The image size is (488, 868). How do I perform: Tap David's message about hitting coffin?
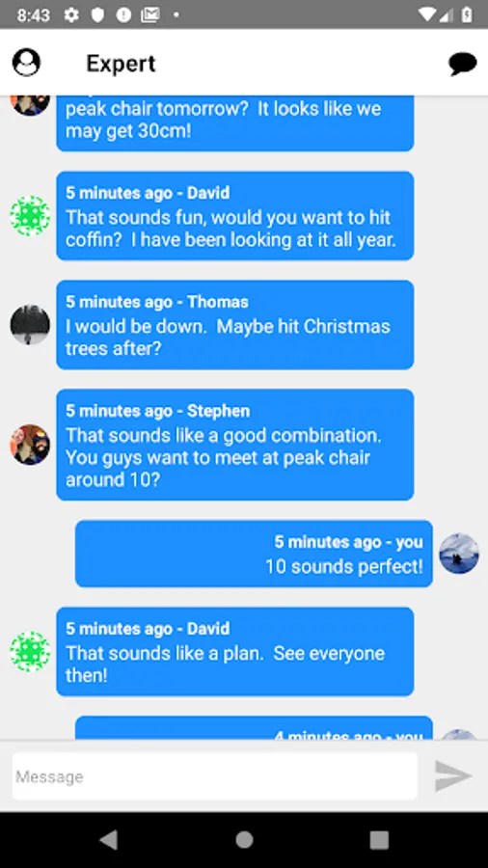point(235,215)
